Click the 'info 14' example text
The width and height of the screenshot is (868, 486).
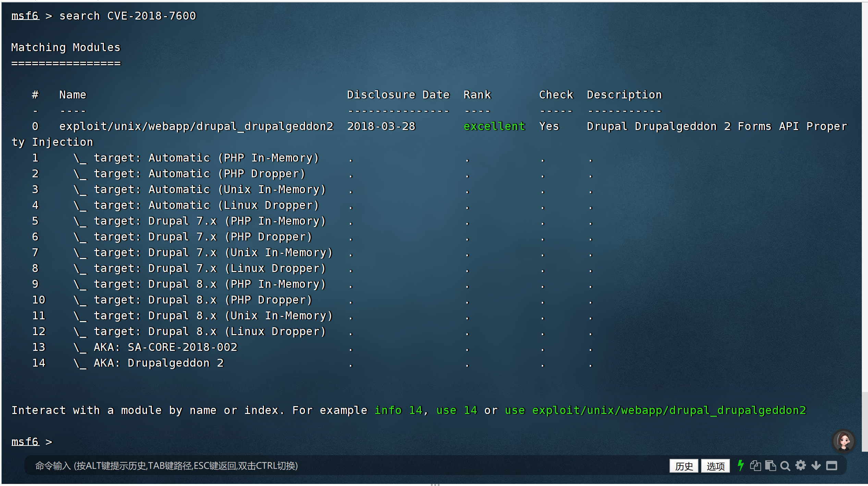tap(398, 410)
